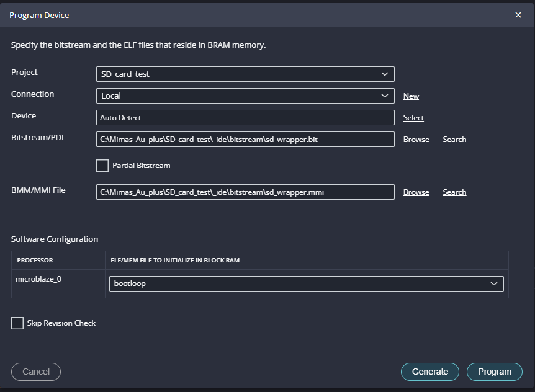535x392 pixels.
Task: Search for a BMM/MMI file
Action: [x=454, y=192]
